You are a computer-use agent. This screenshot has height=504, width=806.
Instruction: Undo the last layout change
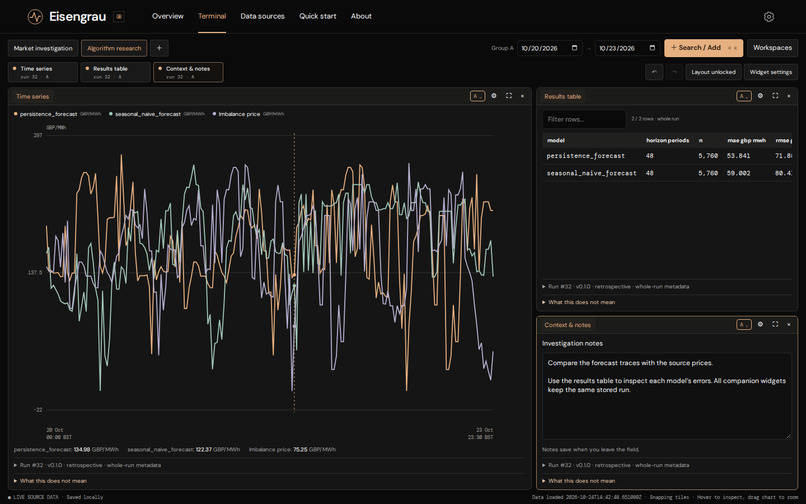(x=654, y=72)
